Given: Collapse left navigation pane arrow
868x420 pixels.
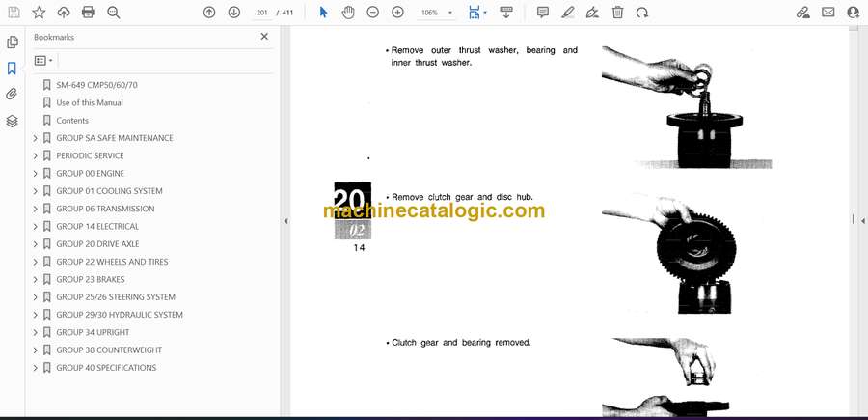Looking at the screenshot, I should coord(285,221).
